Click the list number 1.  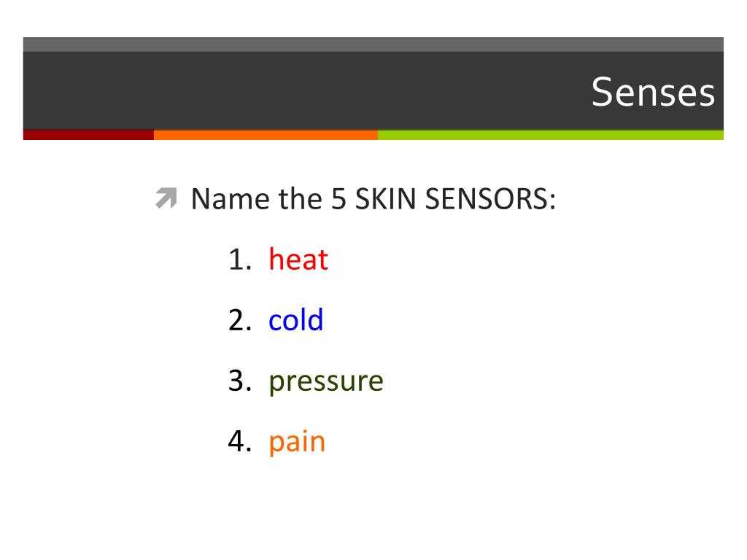pos(240,260)
